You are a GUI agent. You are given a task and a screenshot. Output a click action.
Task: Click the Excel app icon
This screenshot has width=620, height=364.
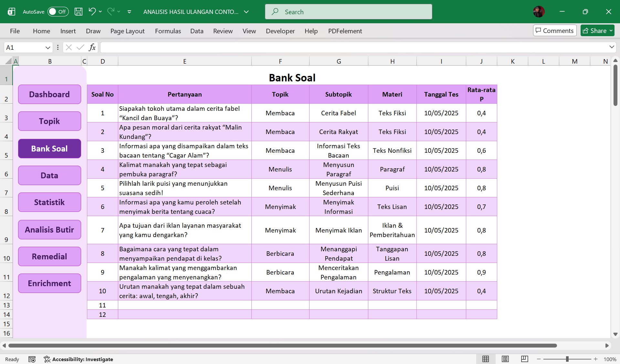point(11,12)
